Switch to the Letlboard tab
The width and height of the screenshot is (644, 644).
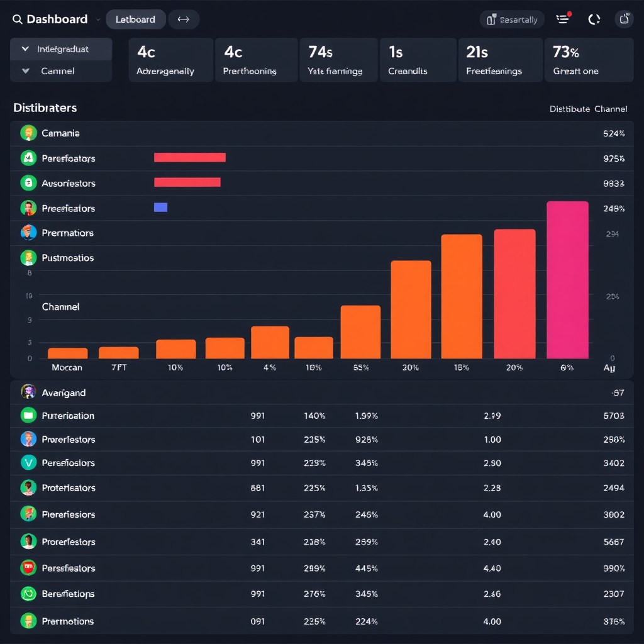coord(135,19)
